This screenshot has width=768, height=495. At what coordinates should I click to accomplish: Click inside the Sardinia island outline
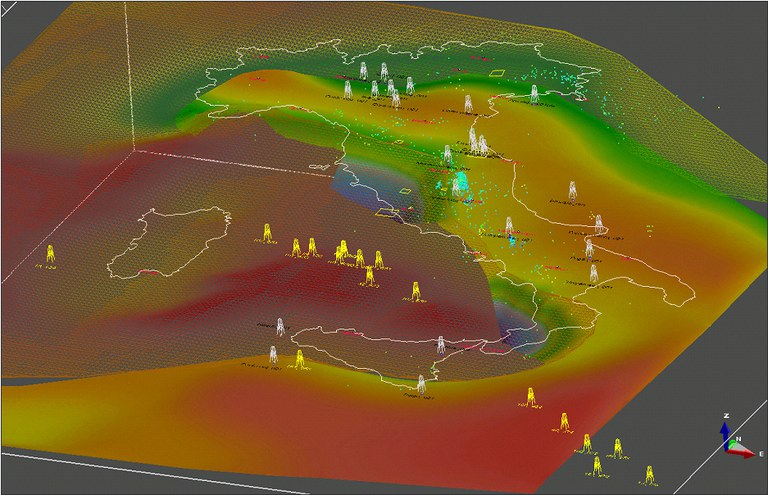170,242
